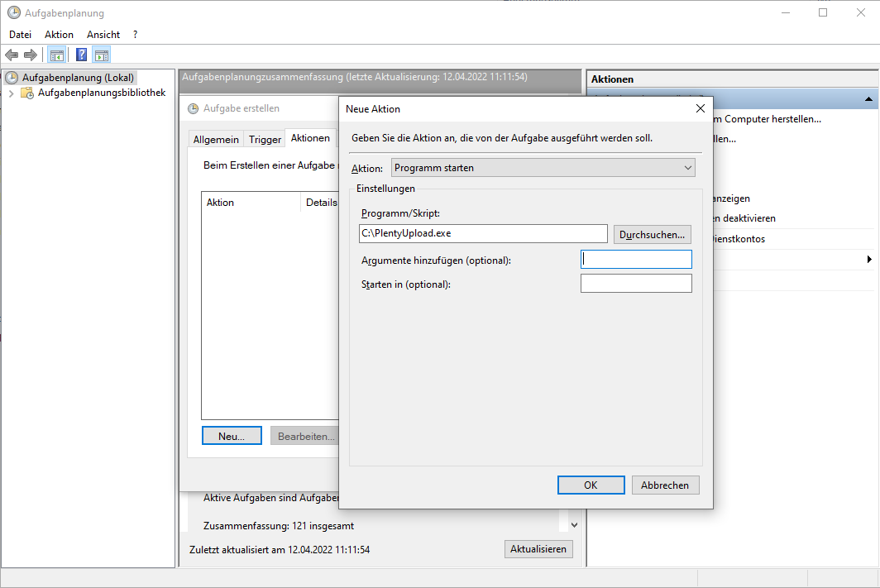This screenshot has width=880, height=588.
Task: Collapse the Aktionen pane section arrow
Action: 868,99
